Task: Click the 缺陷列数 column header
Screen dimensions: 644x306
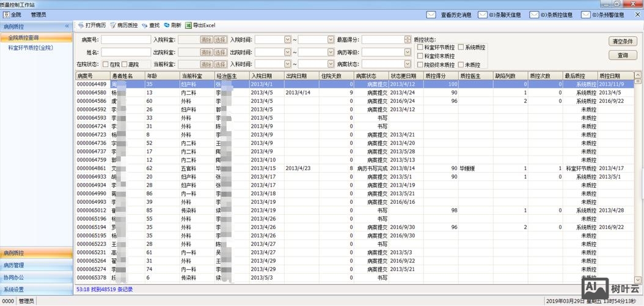Action: pos(511,76)
